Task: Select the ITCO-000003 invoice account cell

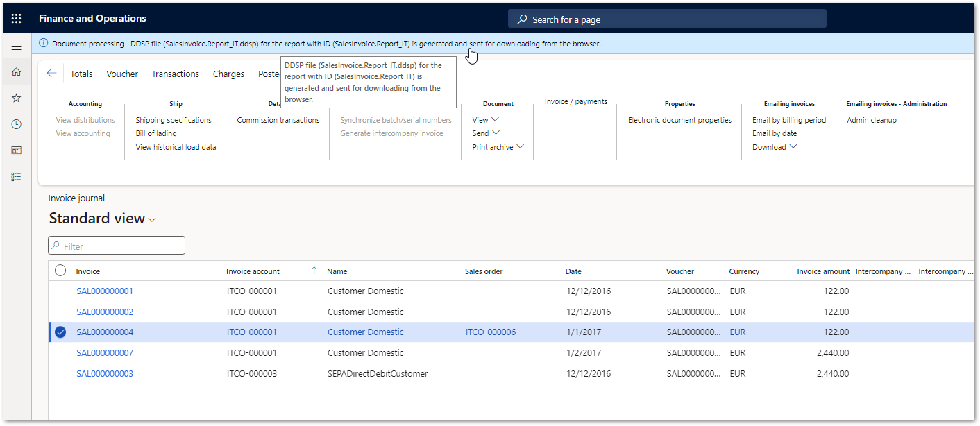Action: pyautogui.click(x=252, y=374)
